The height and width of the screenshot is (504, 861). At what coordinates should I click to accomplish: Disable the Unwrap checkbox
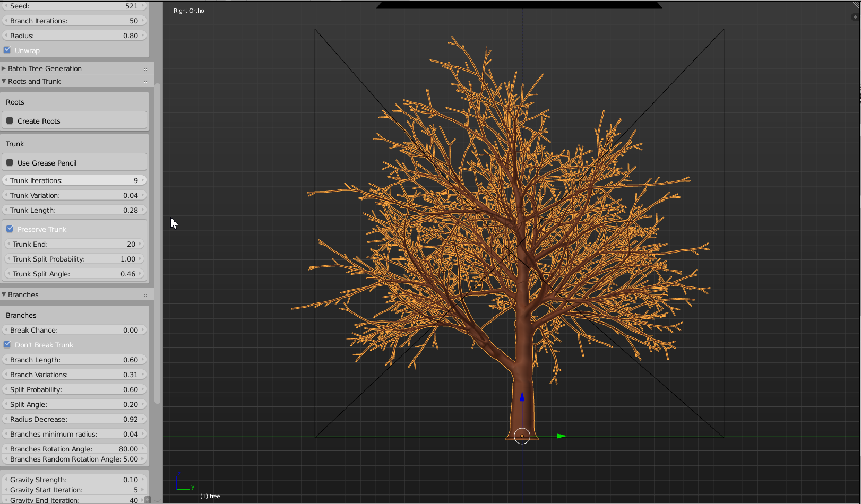7,50
